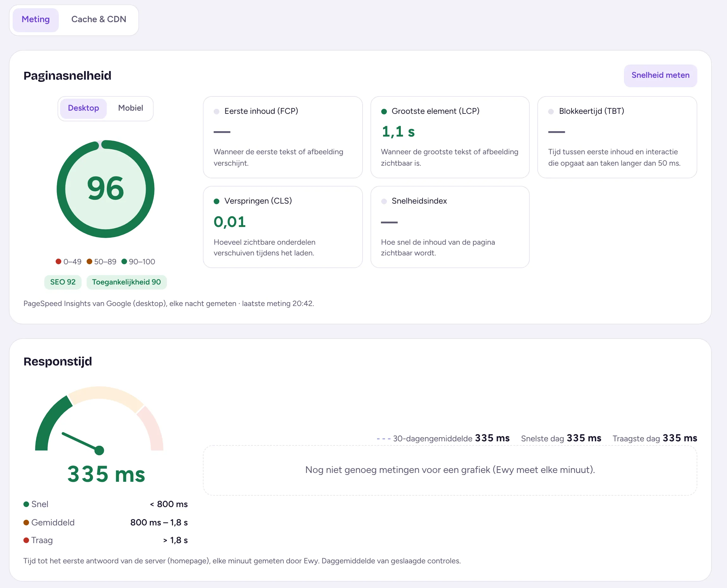Click the grey status dot beside Blokkeertijd
Image resolution: width=727 pixels, height=588 pixels.
pos(551,111)
